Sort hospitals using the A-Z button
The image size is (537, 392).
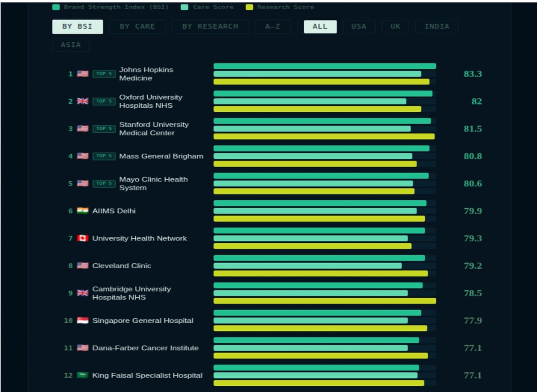(x=273, y=26)
